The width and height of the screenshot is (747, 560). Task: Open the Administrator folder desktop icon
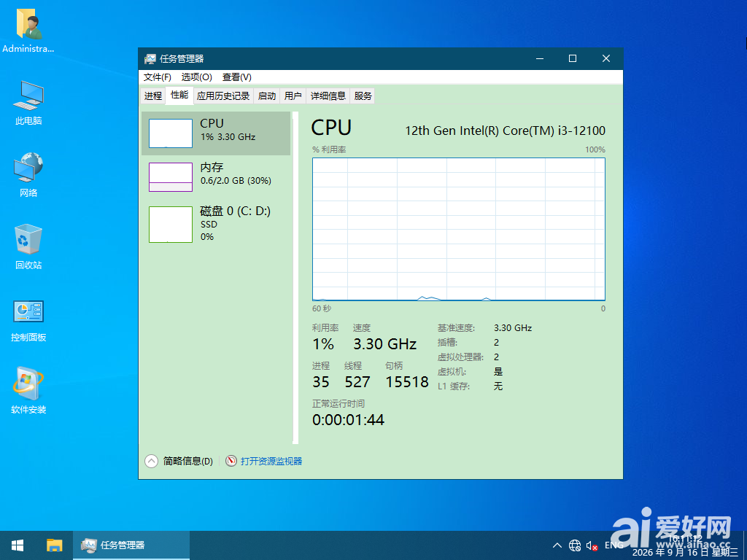(28, 29)
